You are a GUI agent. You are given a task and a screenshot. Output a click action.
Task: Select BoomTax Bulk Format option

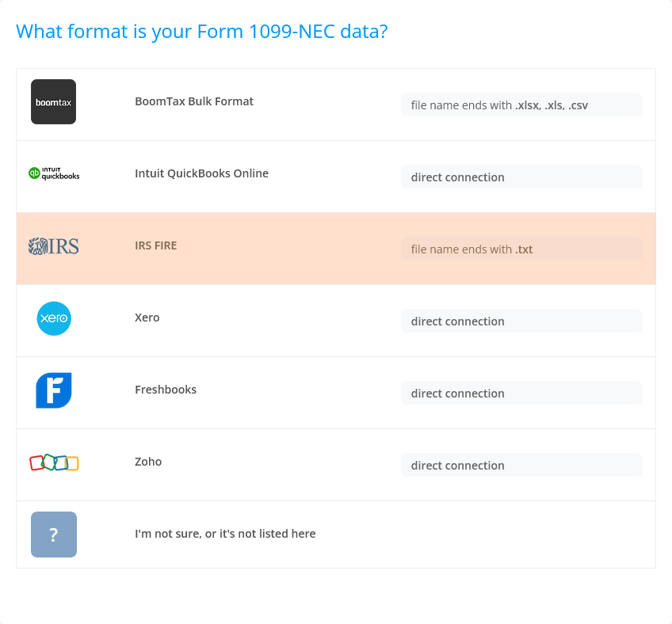coord(194,101)
